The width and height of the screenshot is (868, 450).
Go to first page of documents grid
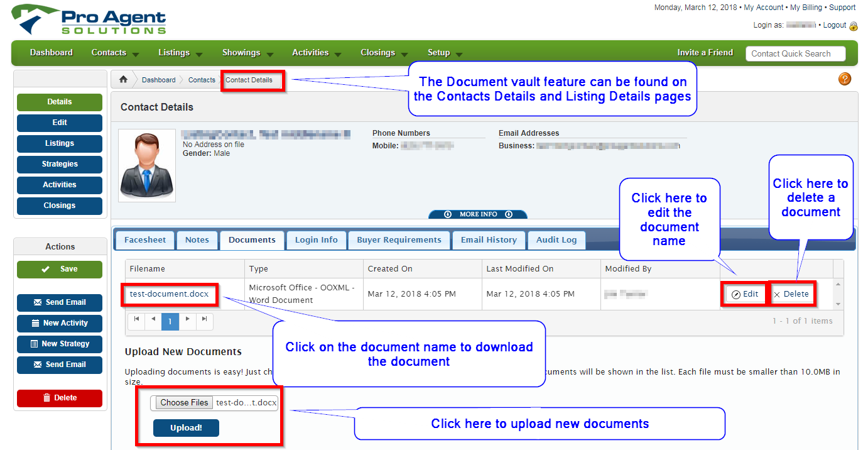[x=137, y=320]
